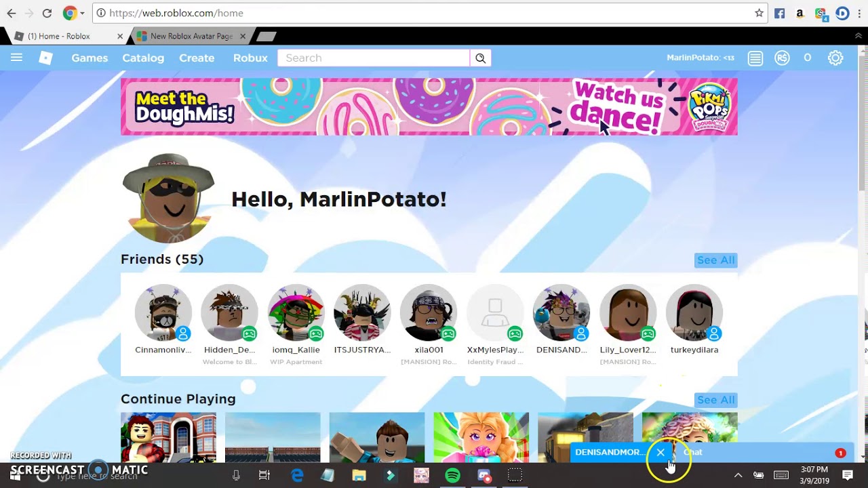Open friend iomq_Kallie avatar
Screen dimensions: 868x488
click(x=296, y=312)
